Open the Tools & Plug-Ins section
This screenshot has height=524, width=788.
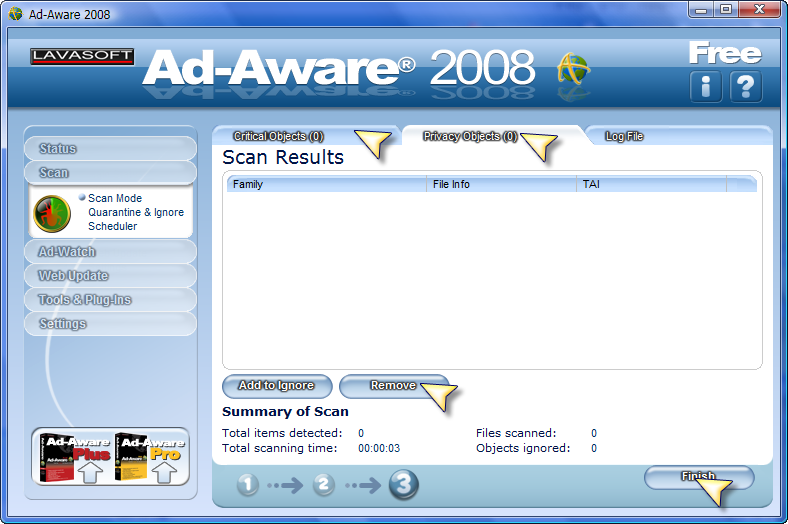tap(110, 300)
